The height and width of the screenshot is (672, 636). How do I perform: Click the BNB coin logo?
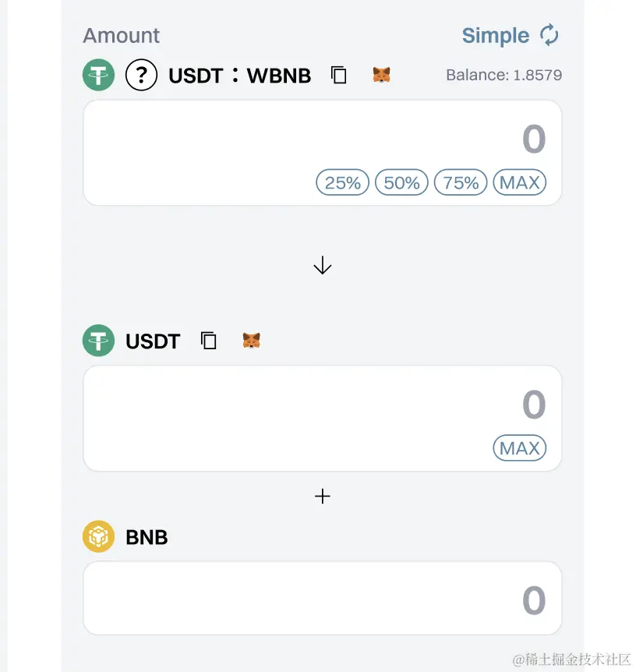point(98,536)
